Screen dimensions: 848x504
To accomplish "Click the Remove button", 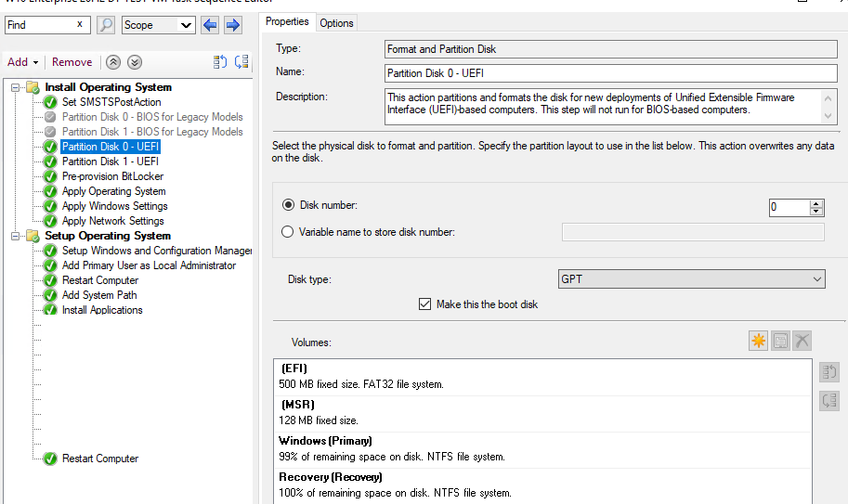I will pos(72,62).
